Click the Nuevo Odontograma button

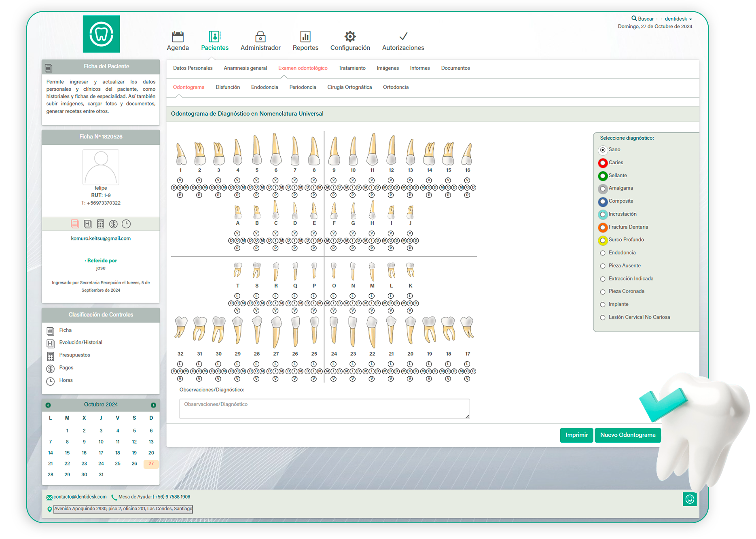tap(628, 435)
